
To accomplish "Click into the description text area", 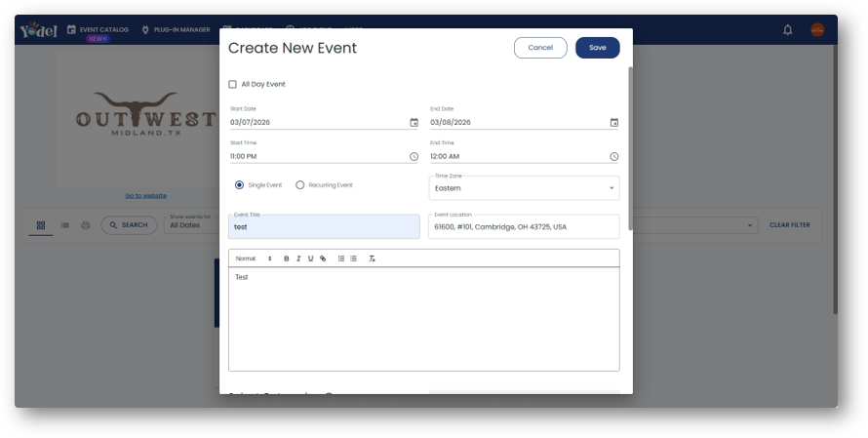I will (424, 320).
